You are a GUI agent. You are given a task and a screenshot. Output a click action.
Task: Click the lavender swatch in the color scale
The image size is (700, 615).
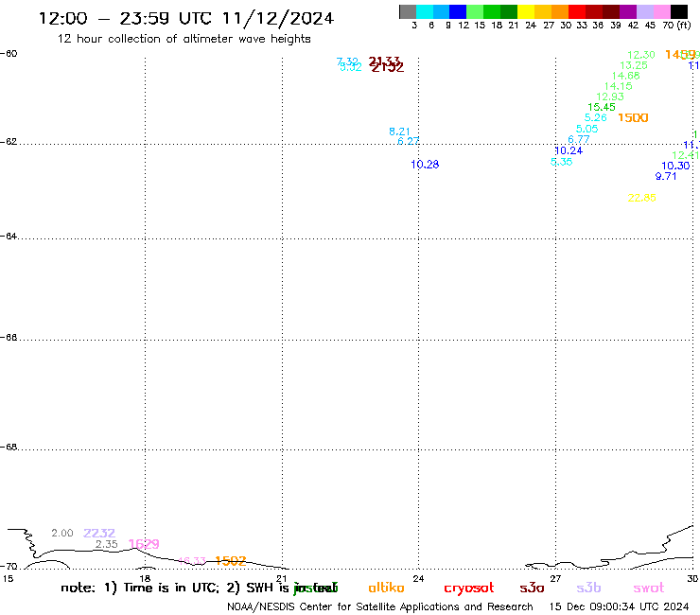[645, 11]
